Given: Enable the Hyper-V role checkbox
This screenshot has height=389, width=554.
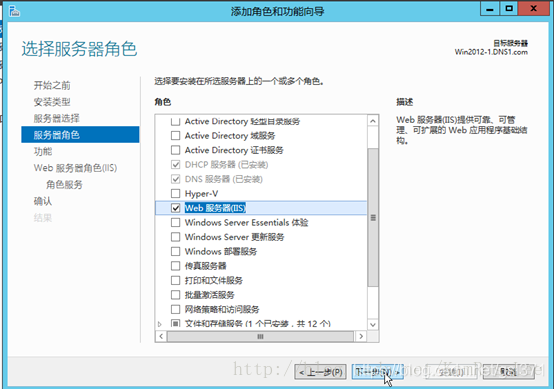Looking at the screenshot, I should click(175, 194).
